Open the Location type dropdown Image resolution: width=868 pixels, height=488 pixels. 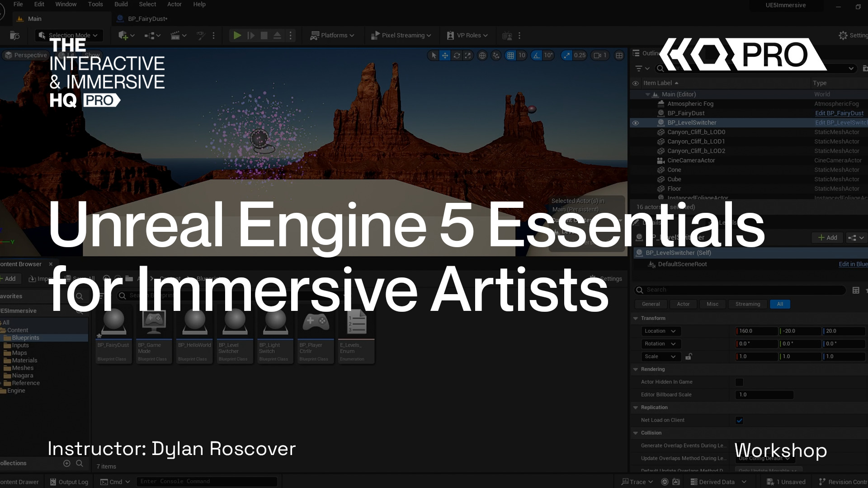(x=660, y=331)
